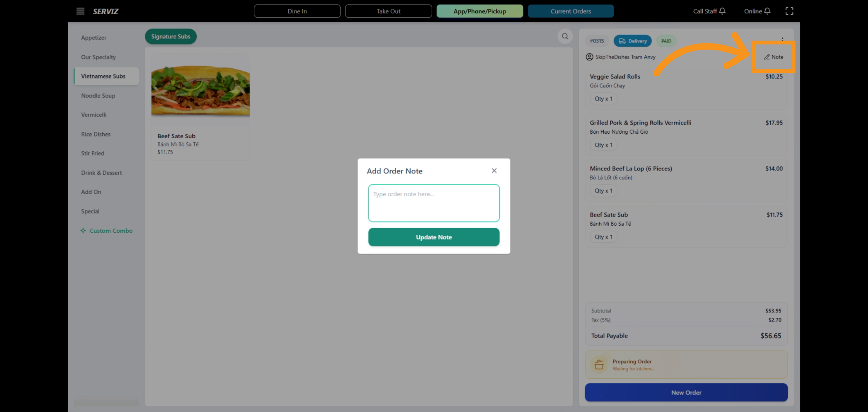This screenshot has height=412, width=868.
Task: Click the New Order button
Action: 686,392
